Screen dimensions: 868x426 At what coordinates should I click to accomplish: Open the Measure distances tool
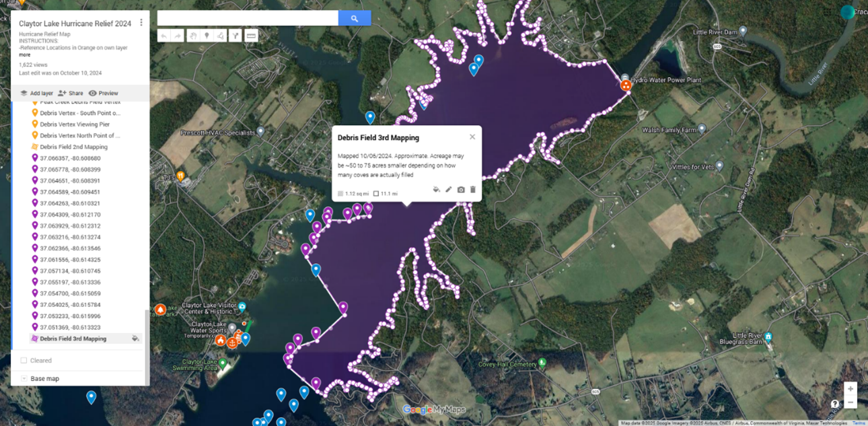pos(250,35)
